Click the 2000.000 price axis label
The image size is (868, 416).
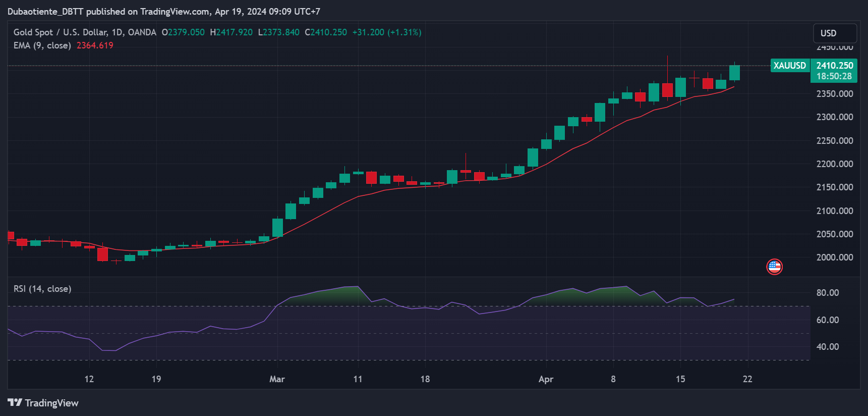pyautogui.click(x=835, y=257)
